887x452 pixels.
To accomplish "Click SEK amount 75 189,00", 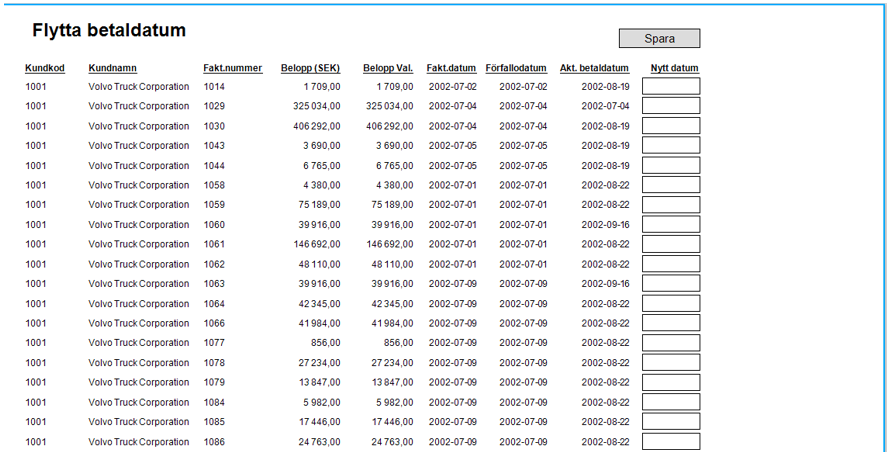I will point(320,205).
